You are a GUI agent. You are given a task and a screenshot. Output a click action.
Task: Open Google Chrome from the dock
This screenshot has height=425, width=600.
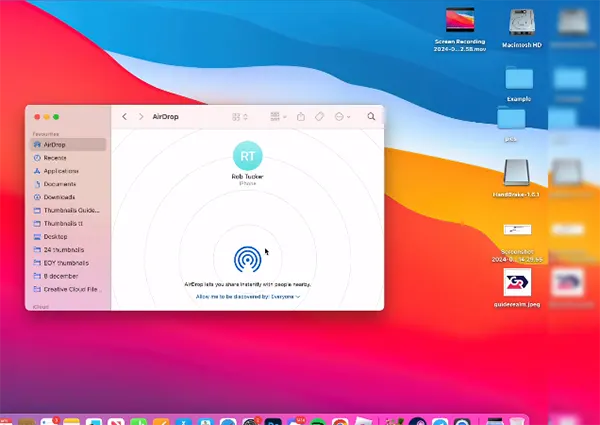pyautogui.click(x=340, y=421)
